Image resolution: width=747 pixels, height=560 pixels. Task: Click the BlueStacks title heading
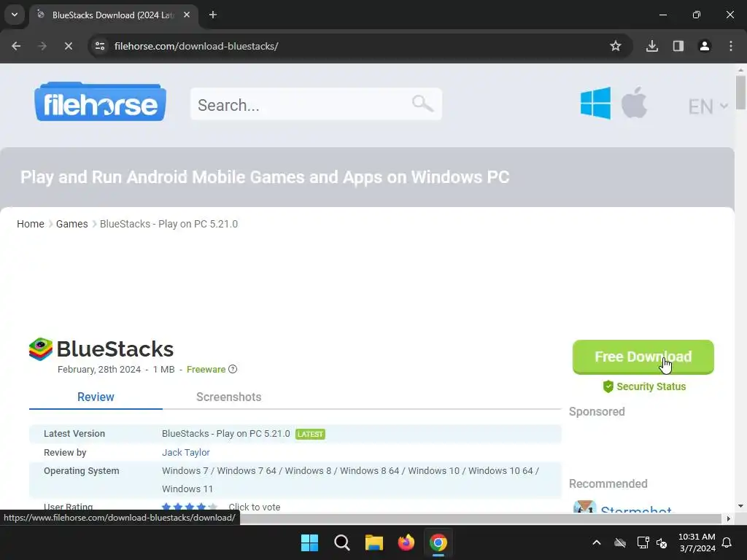(115, 349)
